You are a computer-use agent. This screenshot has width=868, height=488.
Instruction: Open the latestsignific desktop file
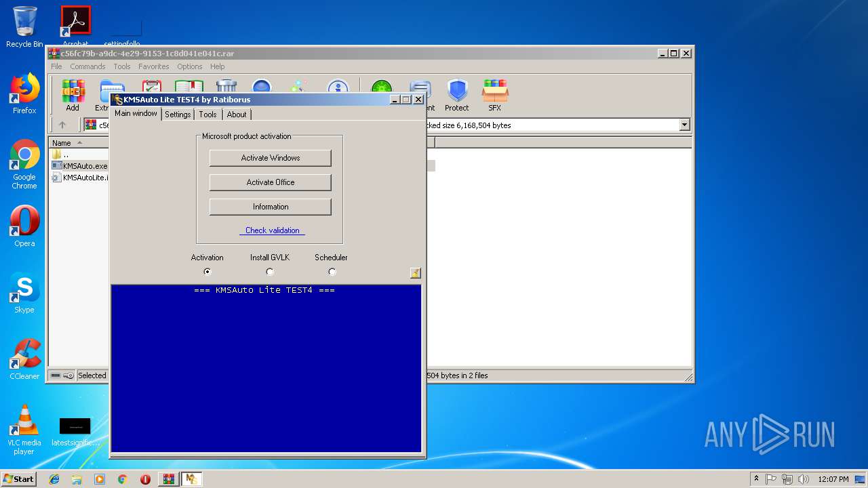pyautogui.click(x=75, y=432)
